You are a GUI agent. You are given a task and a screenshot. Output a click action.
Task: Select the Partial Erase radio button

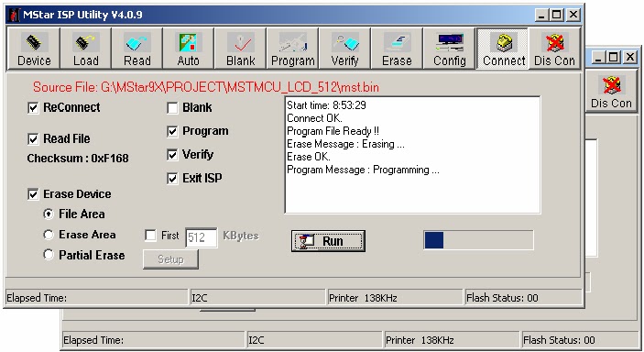[x=49, y=255]
